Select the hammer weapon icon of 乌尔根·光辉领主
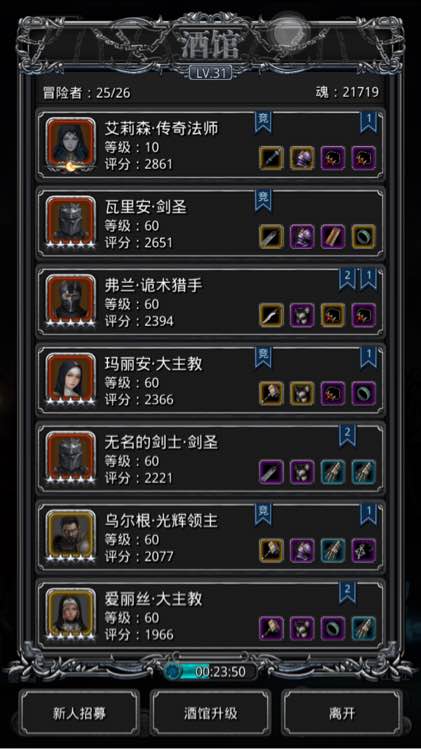This screenshot has width=421, height=750. [x=271, y=551]
